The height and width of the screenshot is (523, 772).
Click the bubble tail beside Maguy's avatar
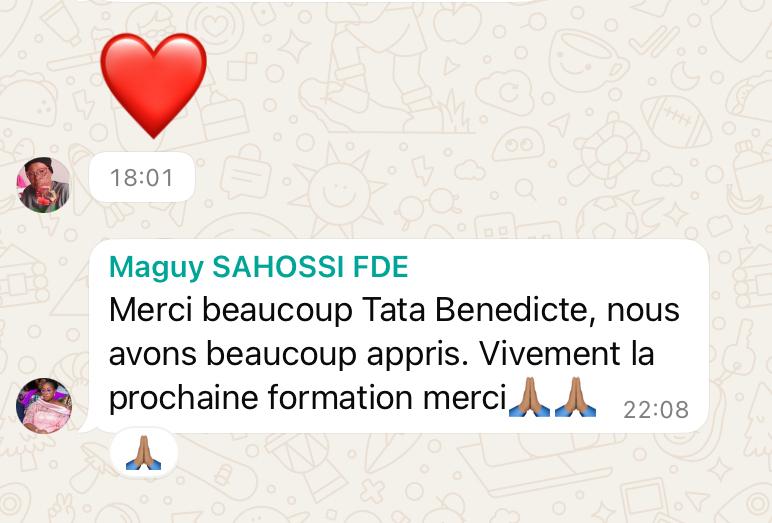tap(85, 426)
